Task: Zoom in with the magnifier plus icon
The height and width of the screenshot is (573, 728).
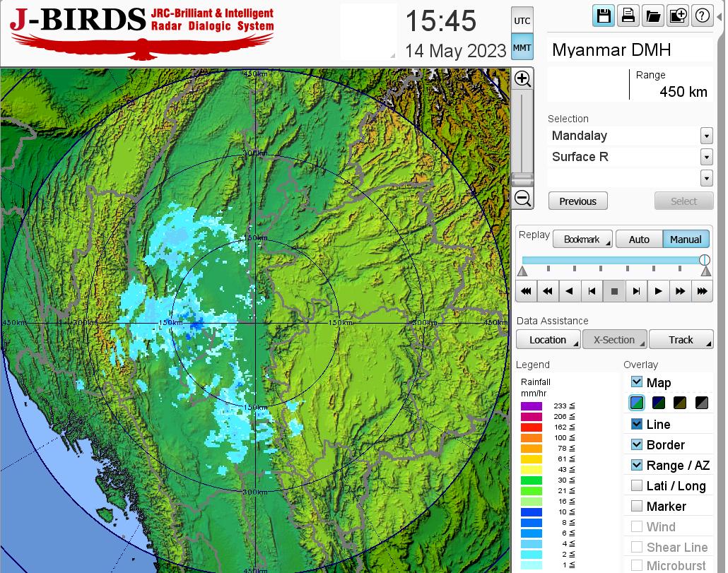Action: click(x=522, y=78)
